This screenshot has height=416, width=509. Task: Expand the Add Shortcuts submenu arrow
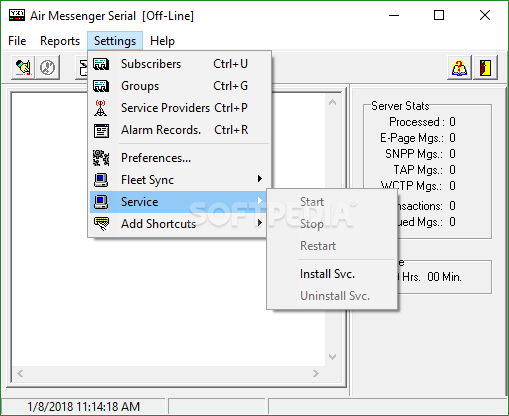260,223
